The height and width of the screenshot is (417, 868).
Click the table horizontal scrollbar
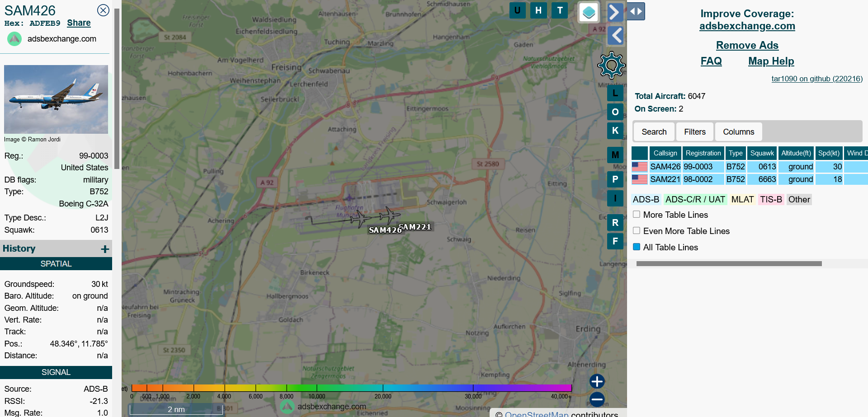729,263
